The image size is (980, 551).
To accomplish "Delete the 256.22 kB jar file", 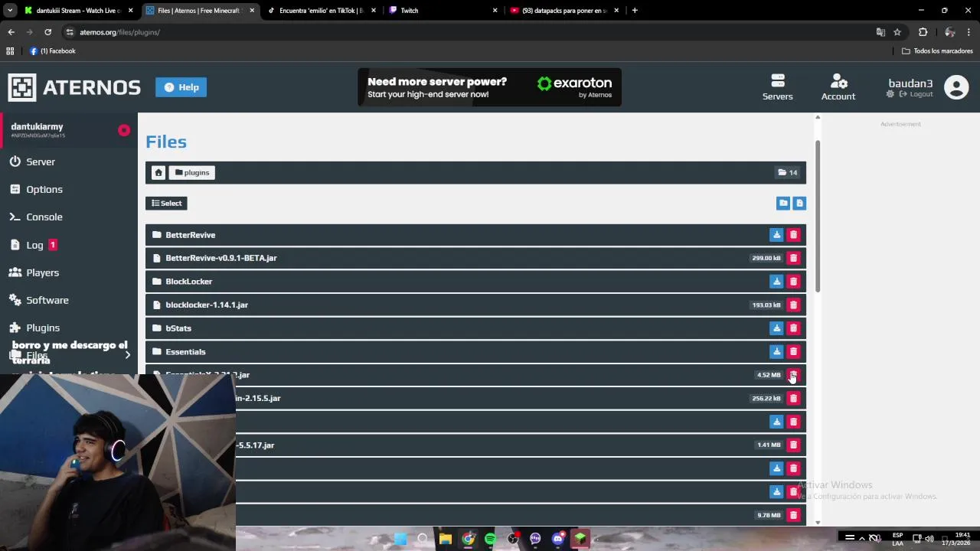I will point(793,398).
